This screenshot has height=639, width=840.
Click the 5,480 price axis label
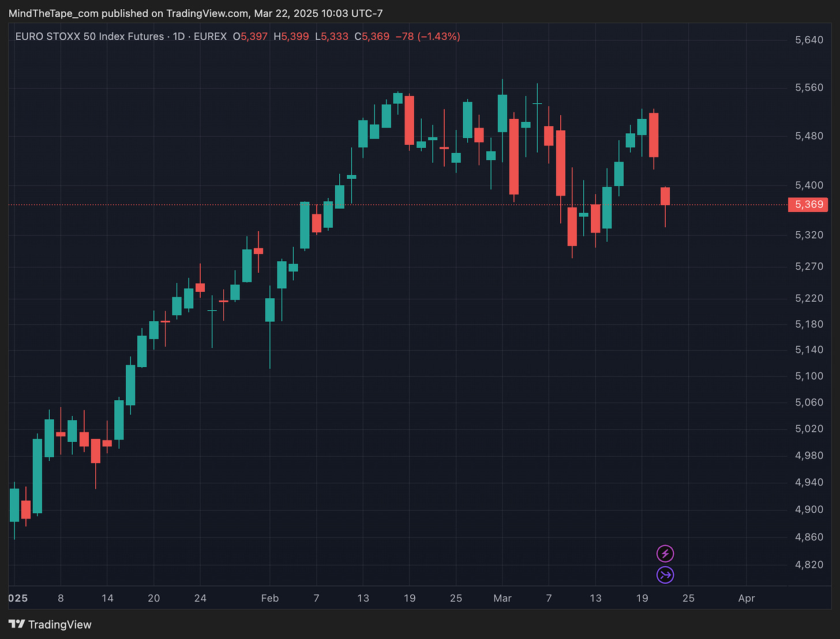[x=809, y=136]
